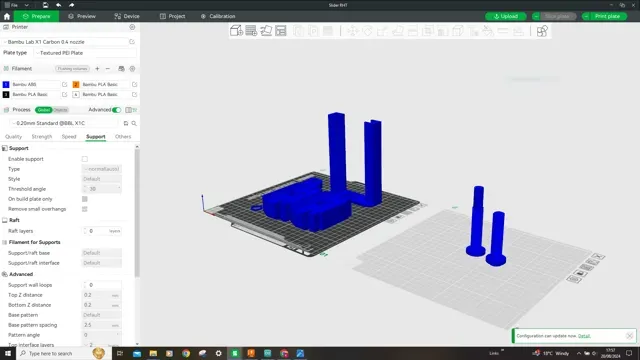
Task: Edit filament 4 Bambu PLA Basic preset
Action: [x=134, y=94]
